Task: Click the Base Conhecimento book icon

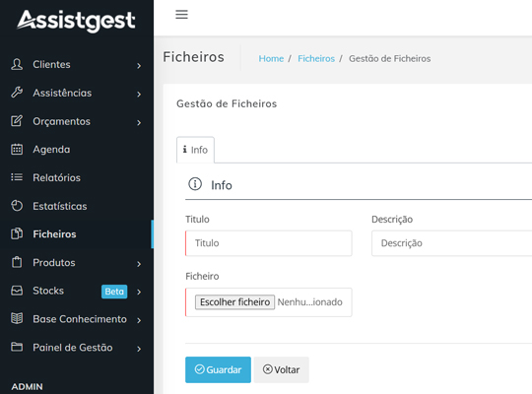Action: click(x=17, y=319)
